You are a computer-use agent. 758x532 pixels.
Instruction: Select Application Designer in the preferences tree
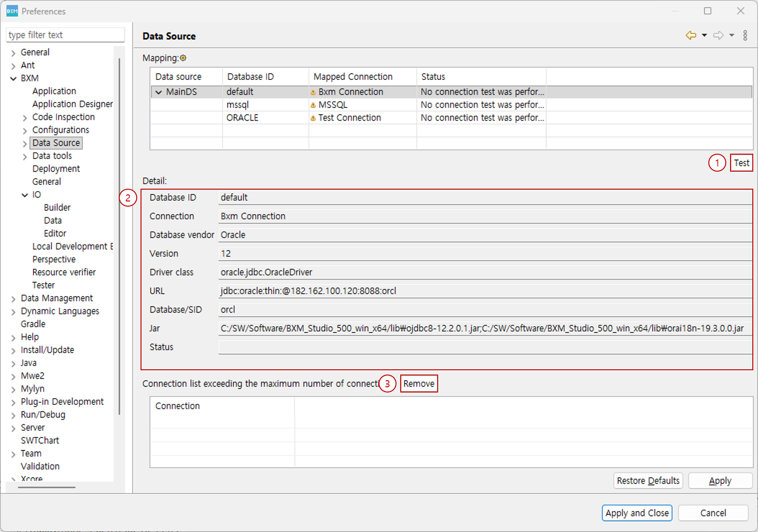click(72, 104)
